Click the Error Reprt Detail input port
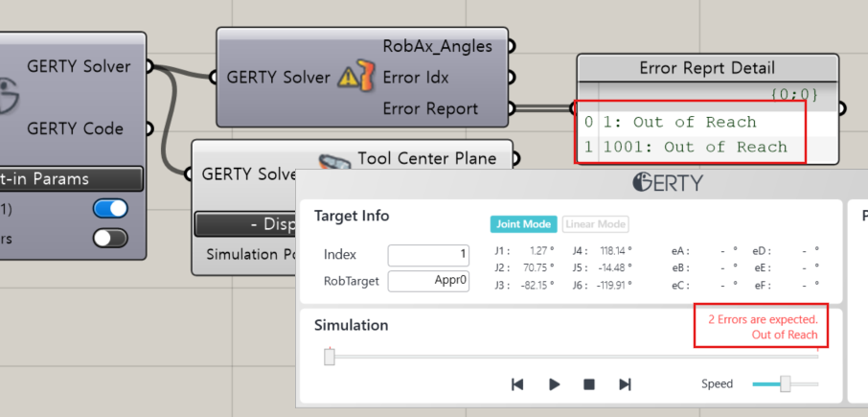Screen dimensions: 868x417 [575, 108]
